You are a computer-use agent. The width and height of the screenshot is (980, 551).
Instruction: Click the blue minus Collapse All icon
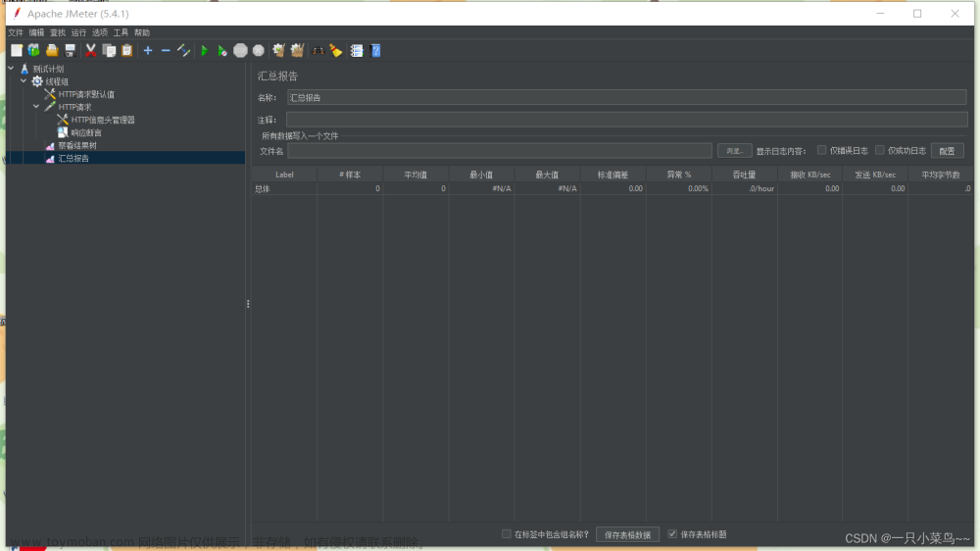166,51
